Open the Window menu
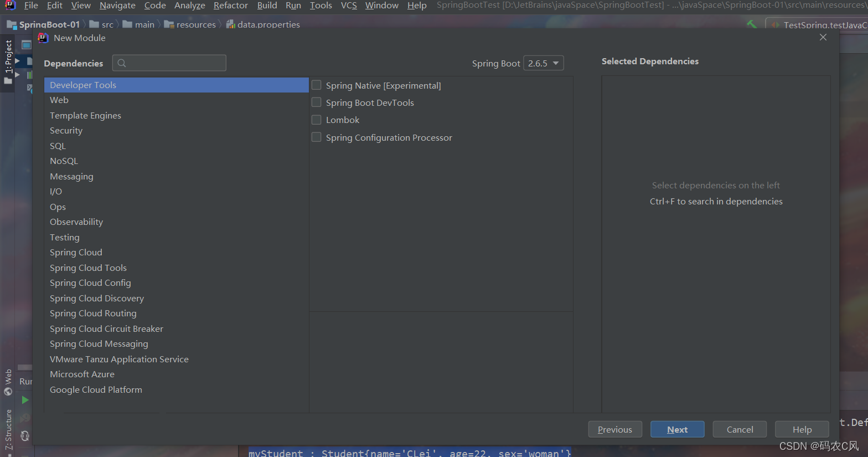 382,5
